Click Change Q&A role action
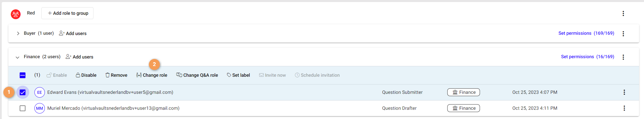The image size is (644, 119). pos(197,75)
